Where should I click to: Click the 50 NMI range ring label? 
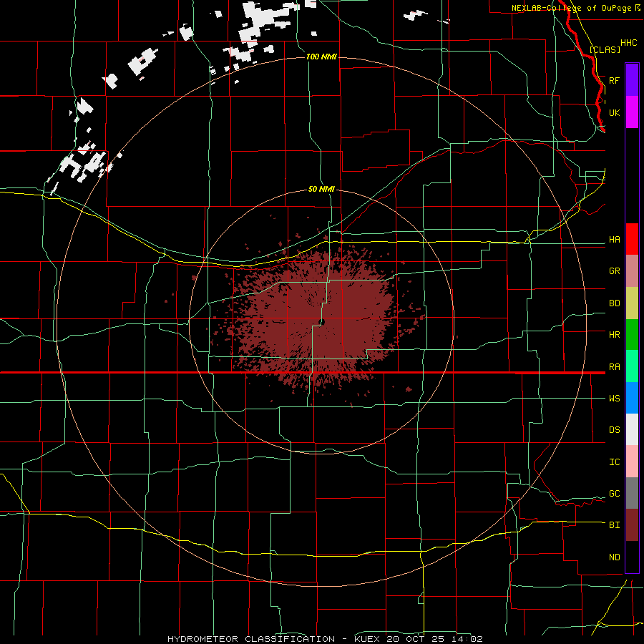321,189
